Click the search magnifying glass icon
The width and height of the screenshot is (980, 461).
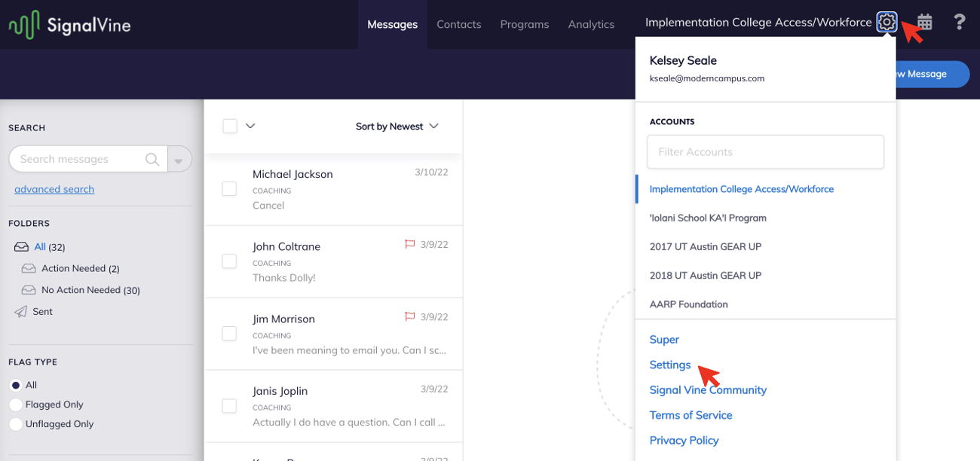click(152, 159)
